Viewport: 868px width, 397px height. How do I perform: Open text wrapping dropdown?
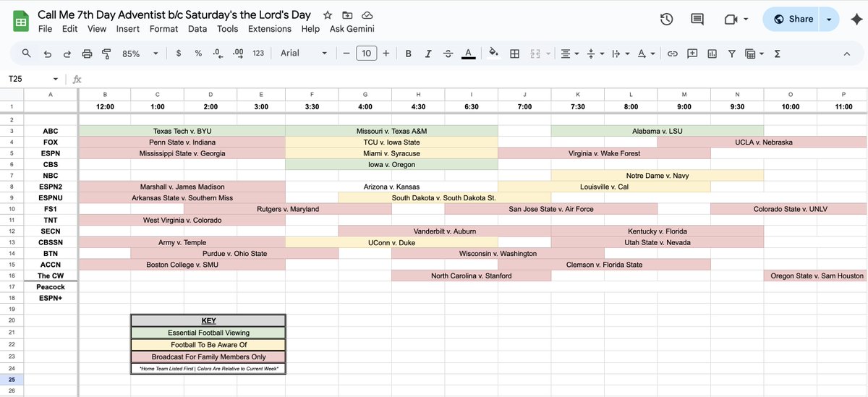point(620,54)
